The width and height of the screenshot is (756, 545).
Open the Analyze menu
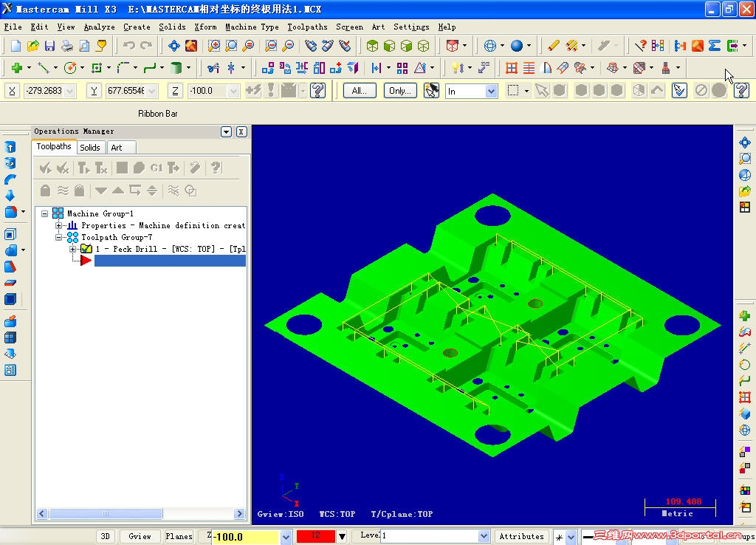pos(100,27)
